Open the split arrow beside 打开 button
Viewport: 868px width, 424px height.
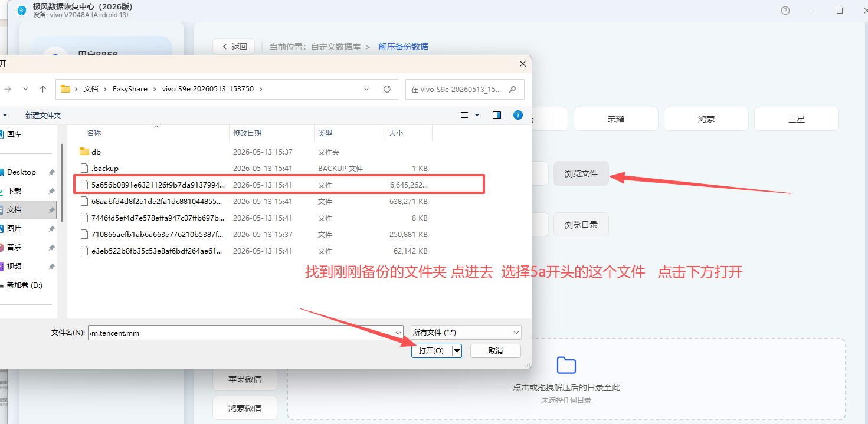point(457,351)
